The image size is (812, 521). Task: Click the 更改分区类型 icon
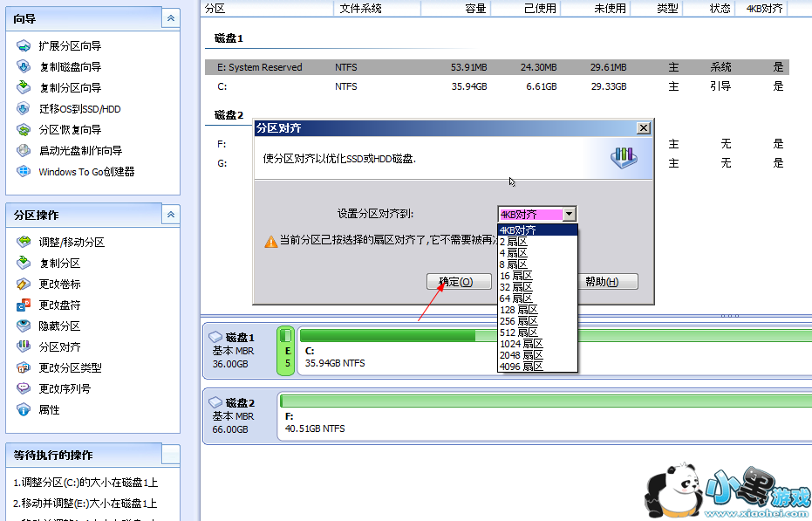click(x=24, y=367)
